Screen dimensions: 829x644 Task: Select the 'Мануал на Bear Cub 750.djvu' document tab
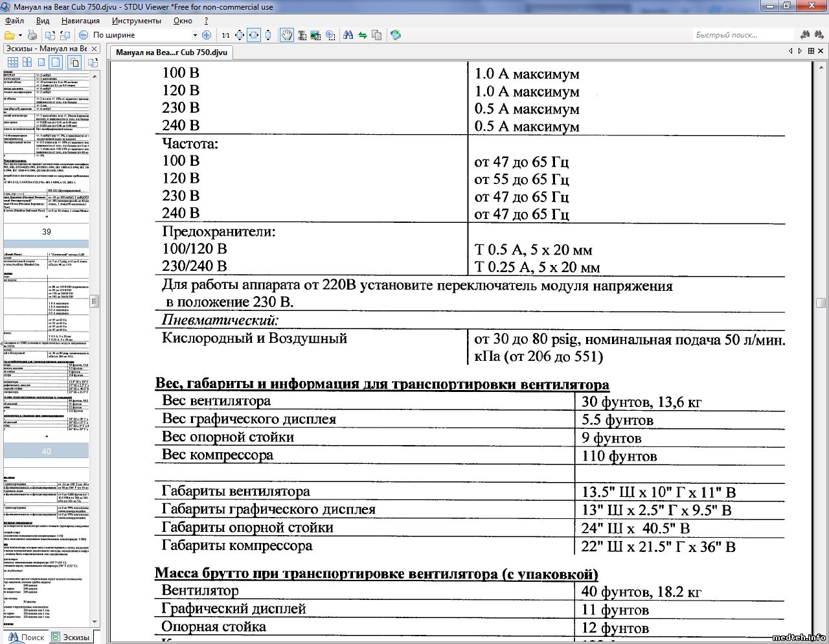point(171,52)
